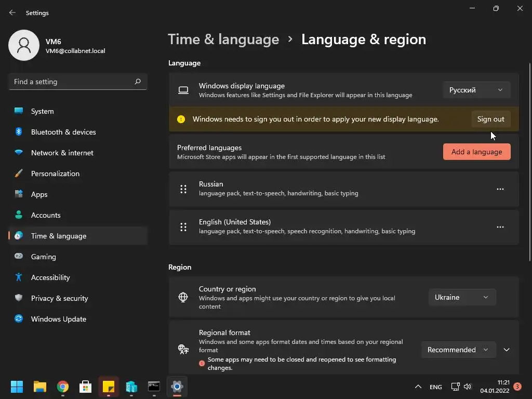532x399 pixels.
Task: Open Sticky Notes from the taskbar
Action: click(x=109, y=387)
